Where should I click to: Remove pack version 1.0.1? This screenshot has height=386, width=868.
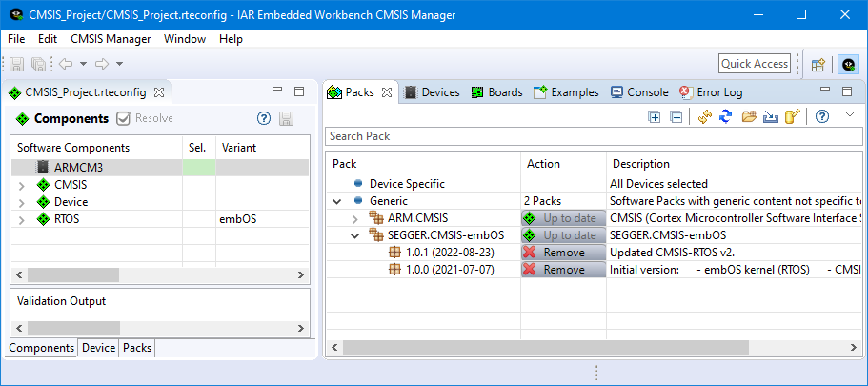point(563,253)
